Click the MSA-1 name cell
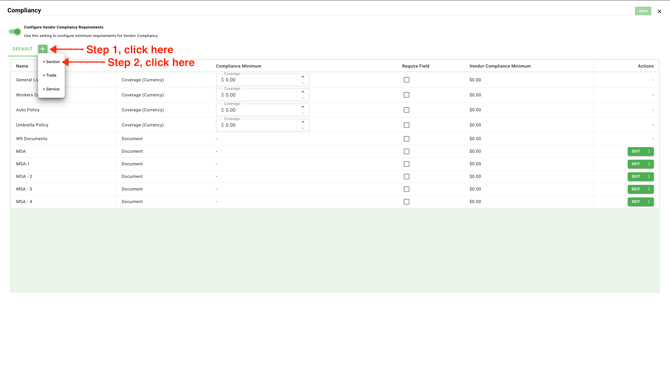670x386 pixels. tap(23, 164)
